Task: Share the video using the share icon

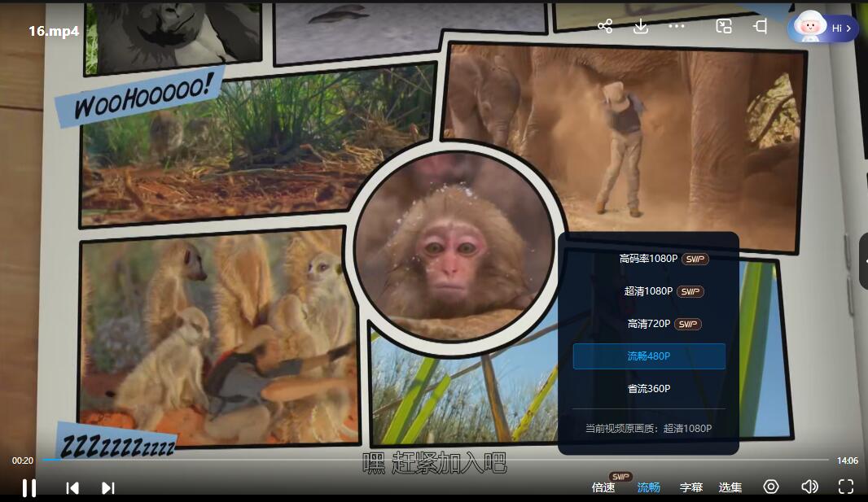Action: click(604, 26)
